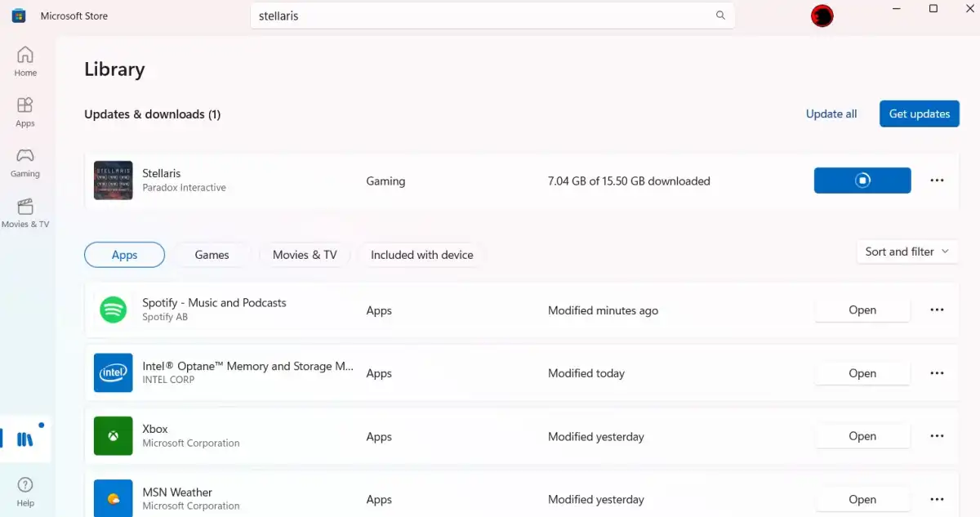Click the Microsoft Store logo in title bar

coord(19,16)
